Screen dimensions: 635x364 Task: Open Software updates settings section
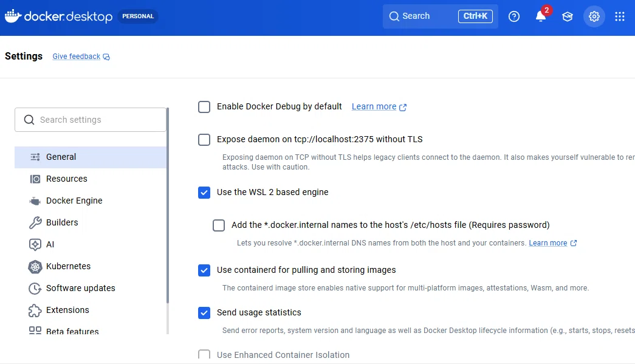[x=91, y=288]
